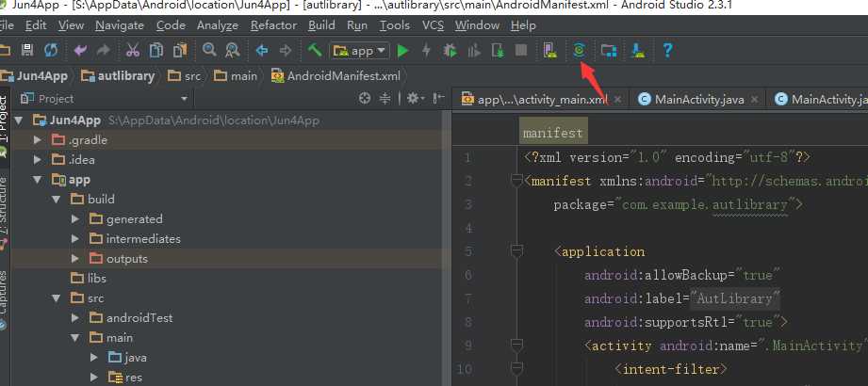Open the VCS menu
Image resolution: width=868 pixels, height=386 pixels.
click(x=433, y=25)
